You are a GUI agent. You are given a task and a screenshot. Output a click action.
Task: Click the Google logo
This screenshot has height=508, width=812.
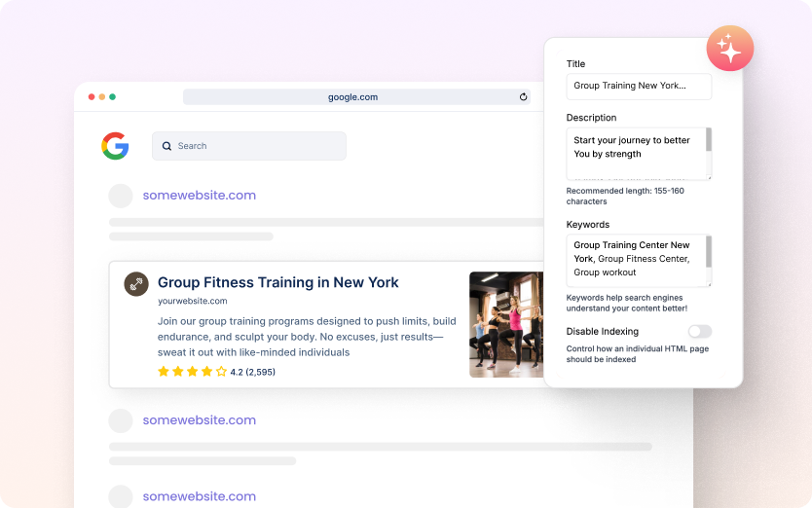[115, 146]
